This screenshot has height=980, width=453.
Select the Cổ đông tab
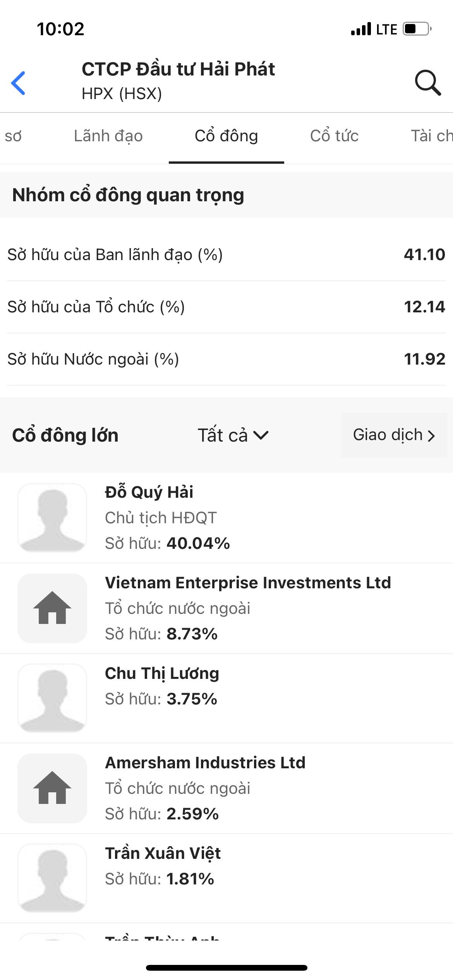coord(226,136)
